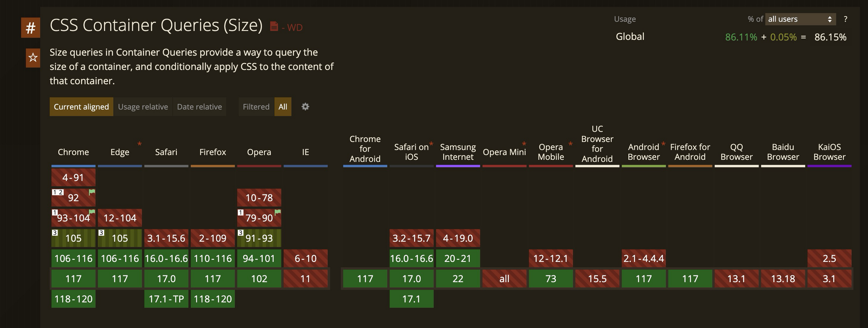The height and width of the screenshot is (328, 868).
Task: Select Opera 91-93 cell
Action: (259, 238)
